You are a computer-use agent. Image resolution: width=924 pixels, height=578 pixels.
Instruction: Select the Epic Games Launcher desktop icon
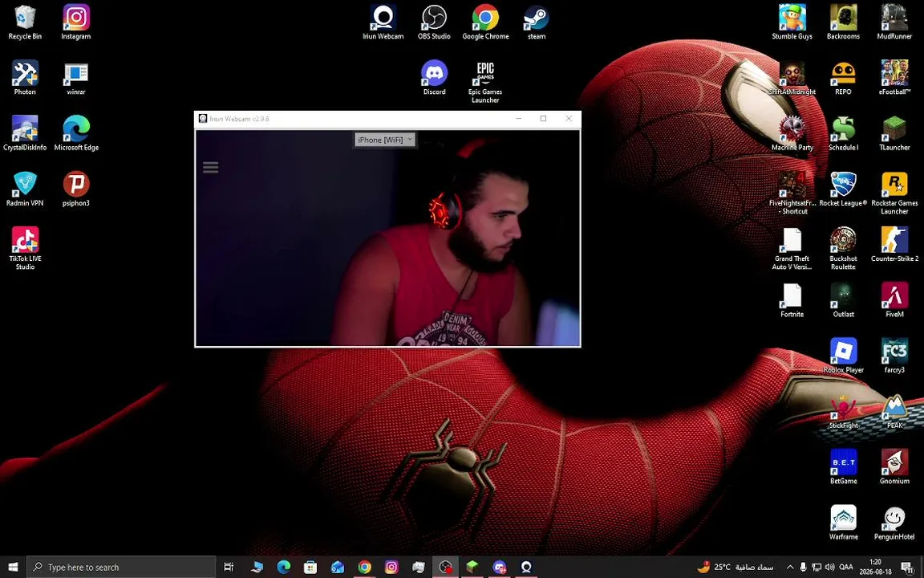pyautogui.click(x=485, y=82)
